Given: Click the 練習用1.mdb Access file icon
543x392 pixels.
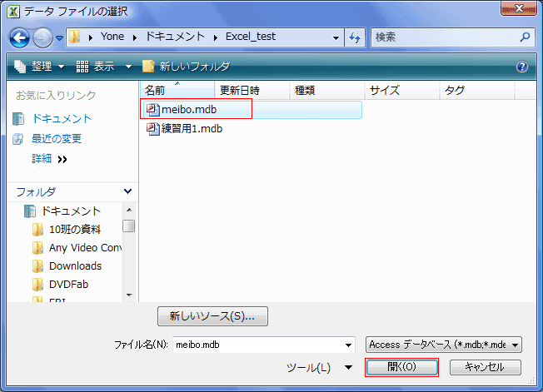Looking at the screenshot, I should 152,129.
